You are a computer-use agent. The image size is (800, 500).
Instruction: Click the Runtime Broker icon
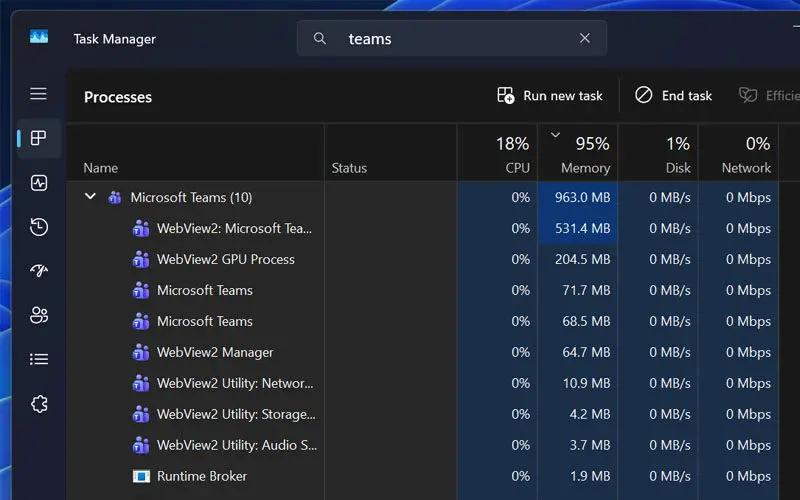click(141, 477)
